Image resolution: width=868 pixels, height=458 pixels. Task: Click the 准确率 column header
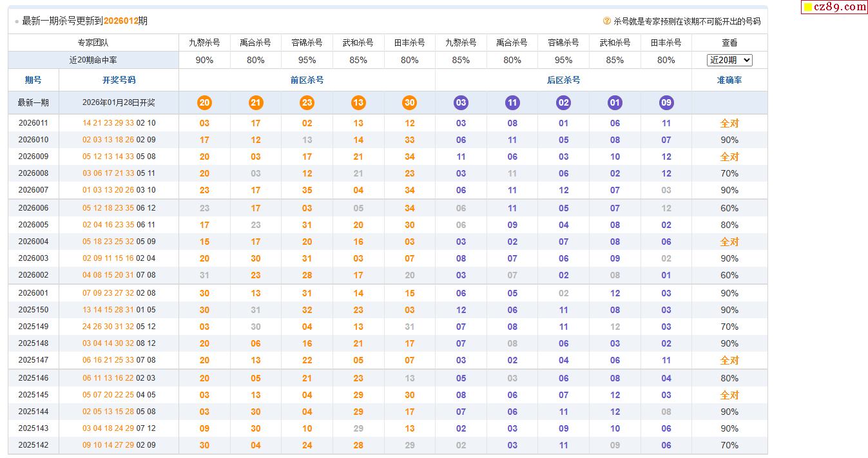729,81
